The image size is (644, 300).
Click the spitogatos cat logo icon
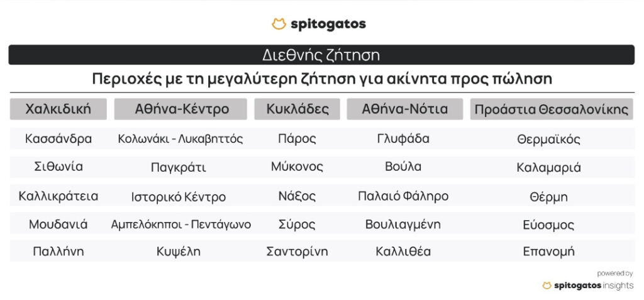click(279, 24)
